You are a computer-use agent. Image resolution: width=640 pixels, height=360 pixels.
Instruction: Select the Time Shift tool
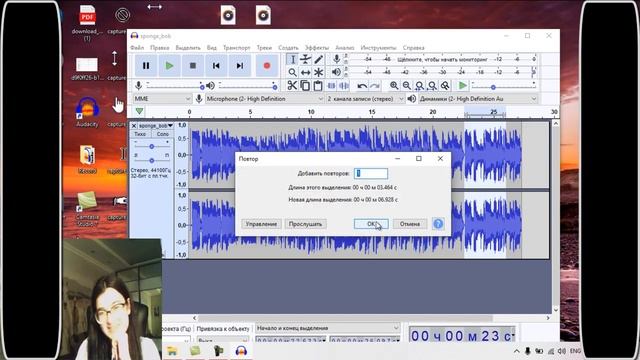pyautogui.click(x=305, y=73)
